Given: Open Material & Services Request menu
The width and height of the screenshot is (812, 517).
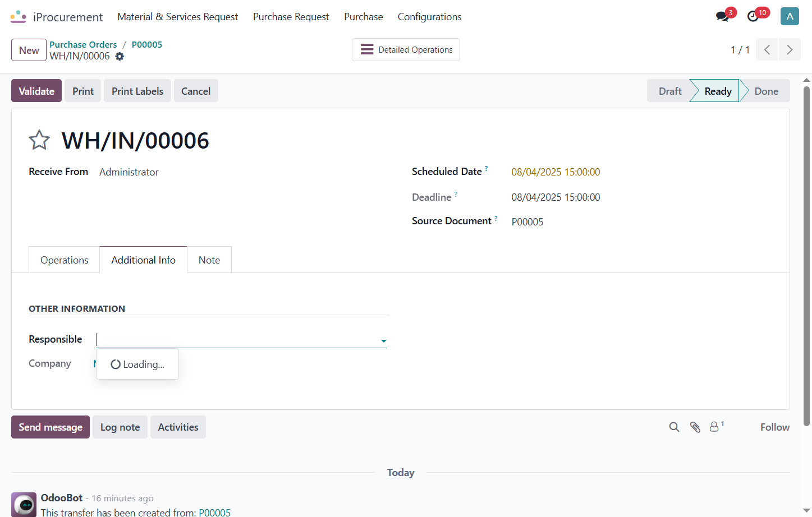Looking at the screenshot, I should [178, 17].
